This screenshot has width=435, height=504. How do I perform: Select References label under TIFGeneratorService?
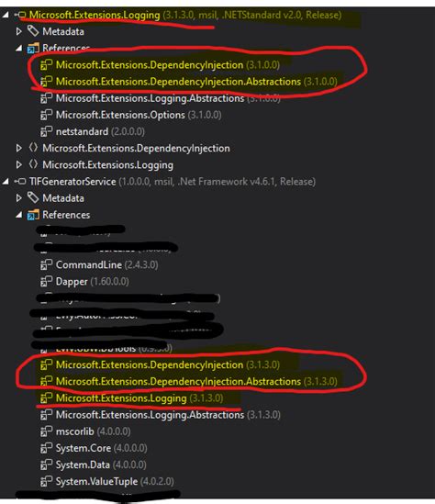tap(66, 215)
